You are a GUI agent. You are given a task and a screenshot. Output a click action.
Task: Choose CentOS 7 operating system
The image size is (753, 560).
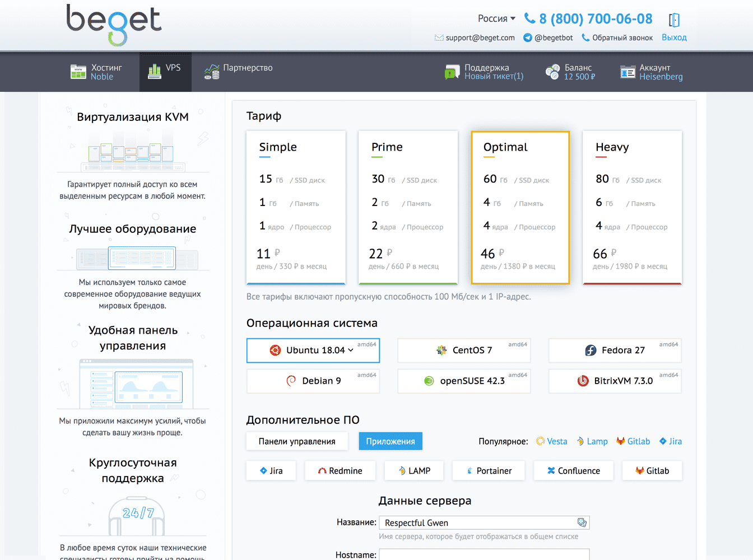[x=464, y=351]
